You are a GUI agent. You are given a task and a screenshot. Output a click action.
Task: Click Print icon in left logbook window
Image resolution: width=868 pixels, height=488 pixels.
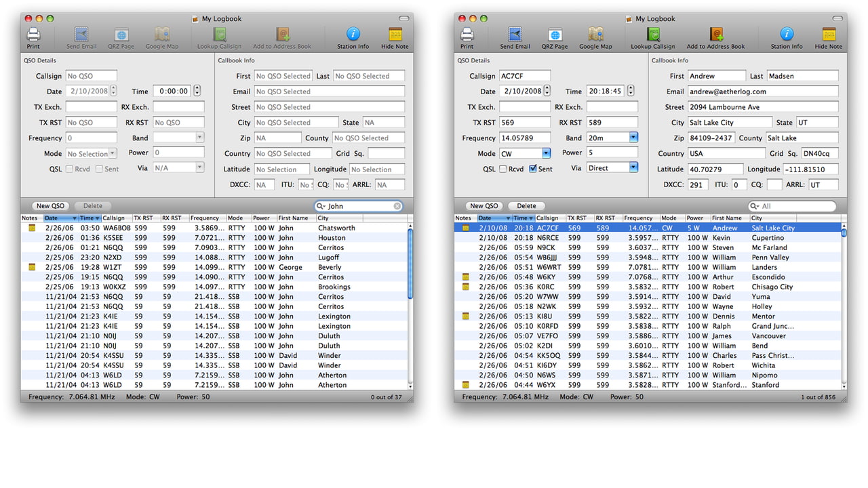pos(33,34)
